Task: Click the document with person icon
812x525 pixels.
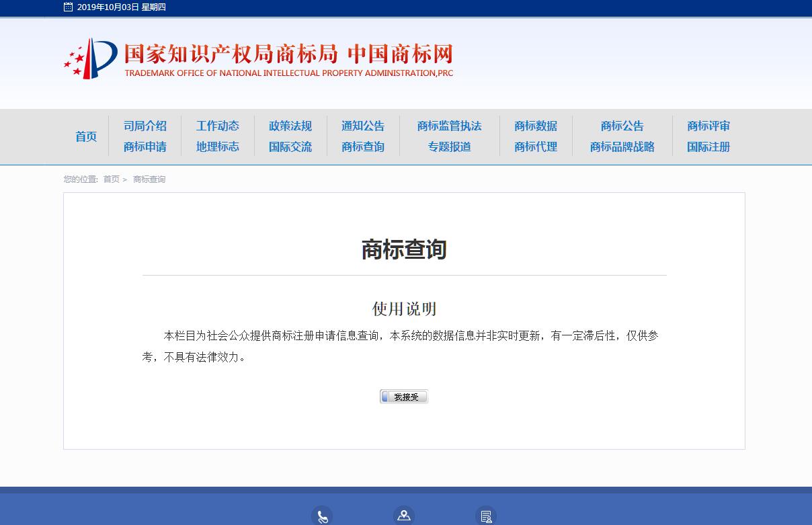Action: coord(486,516)
